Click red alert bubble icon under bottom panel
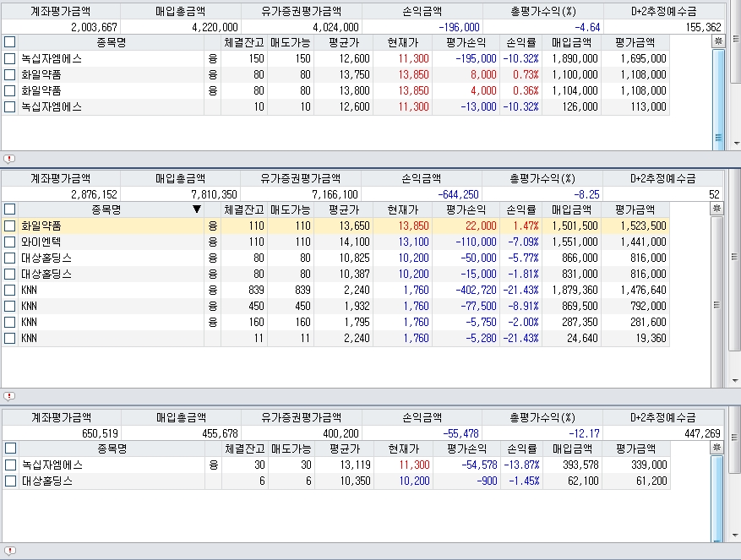Viewport: 741px width, 560px height. [8, 551]
